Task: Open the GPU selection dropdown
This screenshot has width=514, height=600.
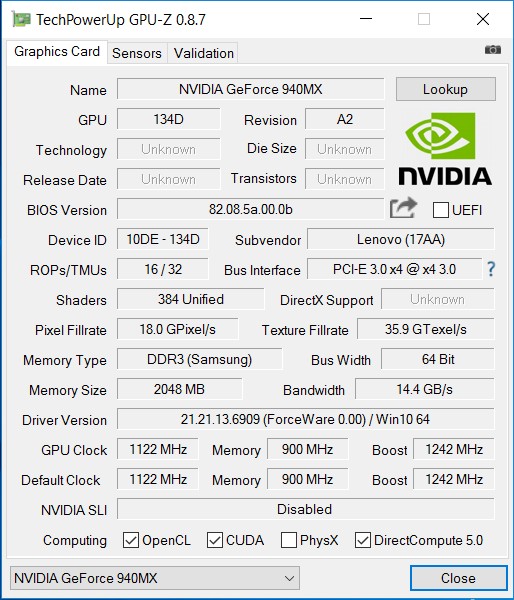Action: 155,578
